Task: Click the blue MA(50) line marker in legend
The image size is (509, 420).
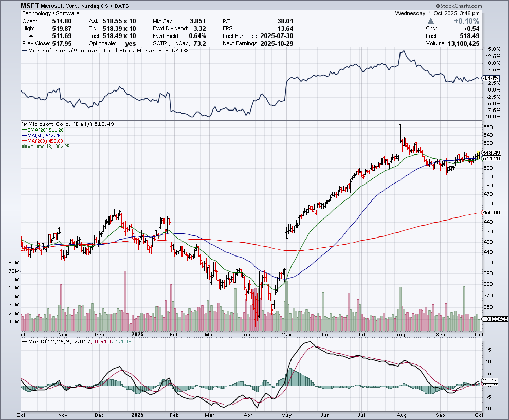Action: coord(24,136)
